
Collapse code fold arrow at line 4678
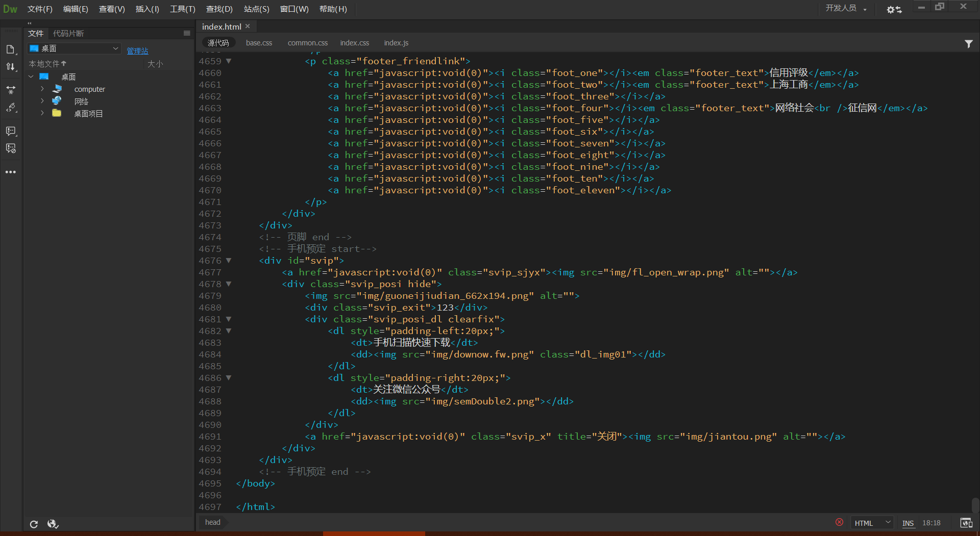[x=229, y=284]
